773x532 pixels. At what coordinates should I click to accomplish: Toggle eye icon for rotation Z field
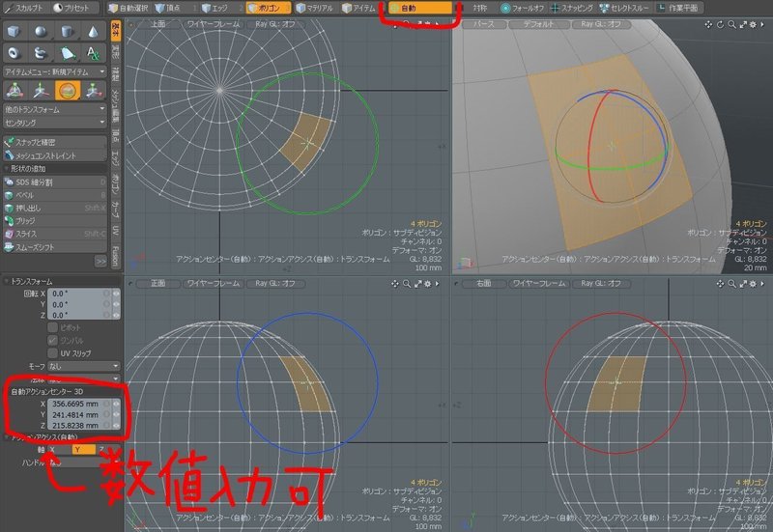pos(116,316)
